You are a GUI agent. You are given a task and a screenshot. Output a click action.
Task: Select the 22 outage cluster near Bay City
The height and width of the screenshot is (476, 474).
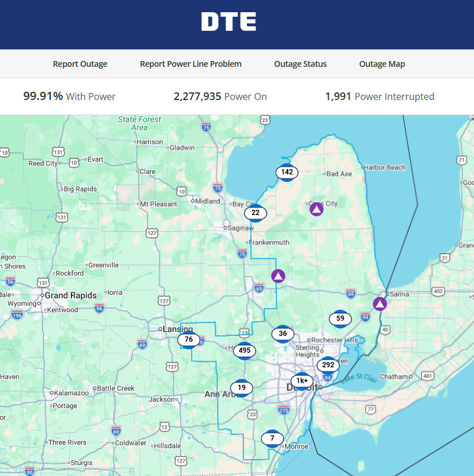(256, 213)
